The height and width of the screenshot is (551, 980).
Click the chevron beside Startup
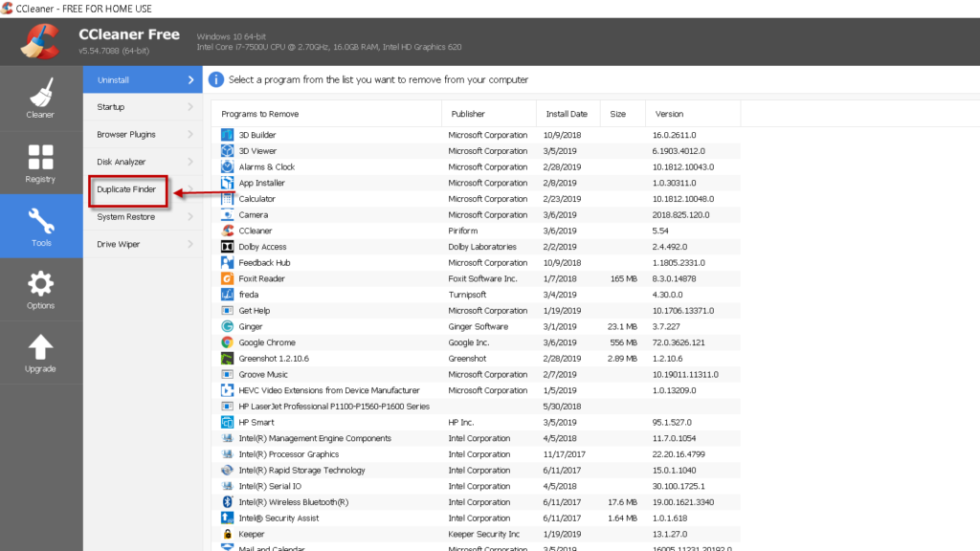click(x=190, y=107)
